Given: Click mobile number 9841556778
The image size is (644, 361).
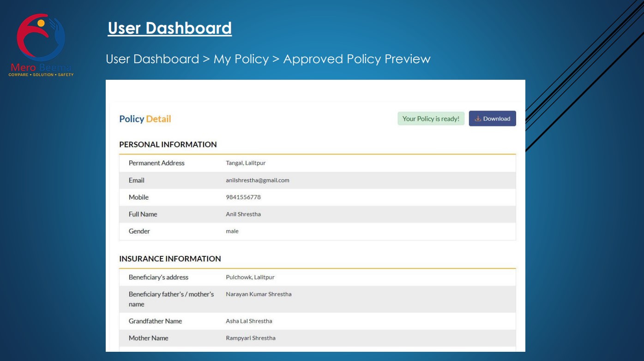Looking at the screenshot, I should 243,197.
